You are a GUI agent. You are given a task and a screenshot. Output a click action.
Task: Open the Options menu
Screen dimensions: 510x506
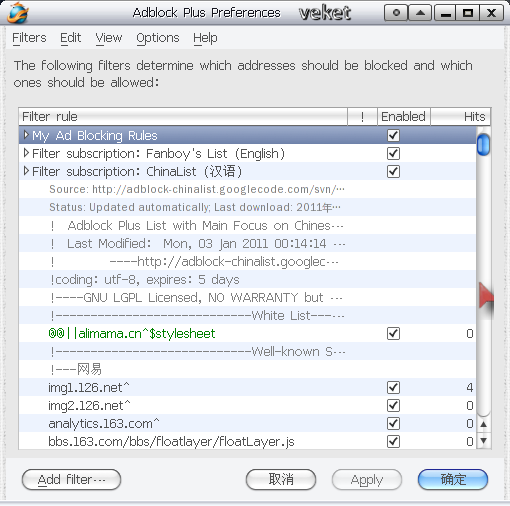coord(158,38)
